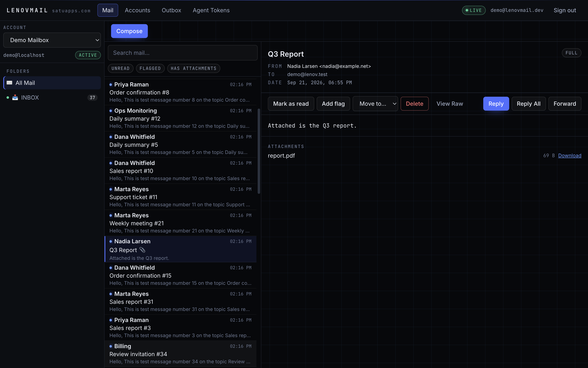
Task: Select the All Mail folder
Action: [52, 83]
